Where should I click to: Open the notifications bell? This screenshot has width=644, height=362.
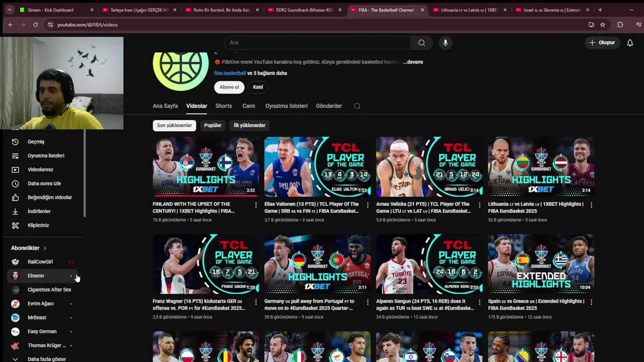[630, 43]
